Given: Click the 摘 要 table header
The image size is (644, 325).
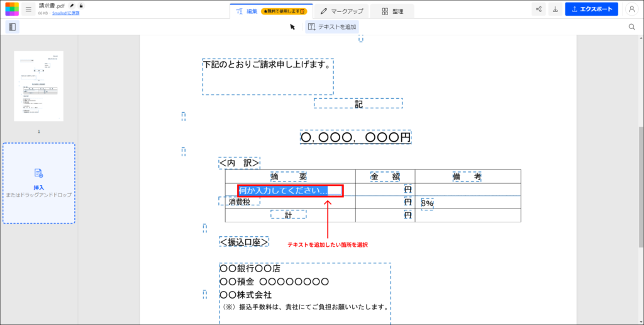Looking at the screenshot, I should [288, 176].
